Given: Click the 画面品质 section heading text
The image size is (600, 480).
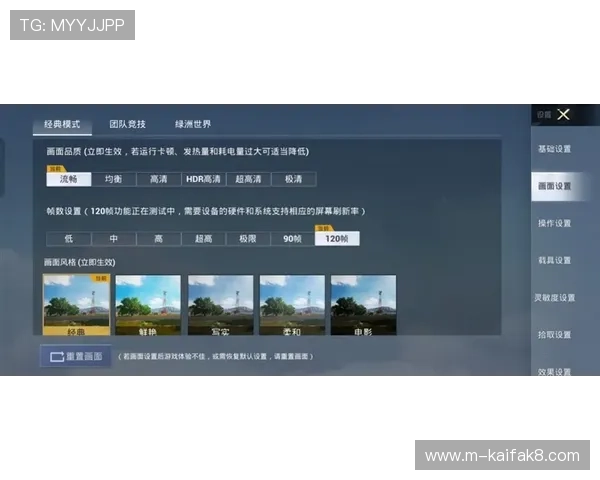Looking at the screenshot, I should (x=178, y=152).
